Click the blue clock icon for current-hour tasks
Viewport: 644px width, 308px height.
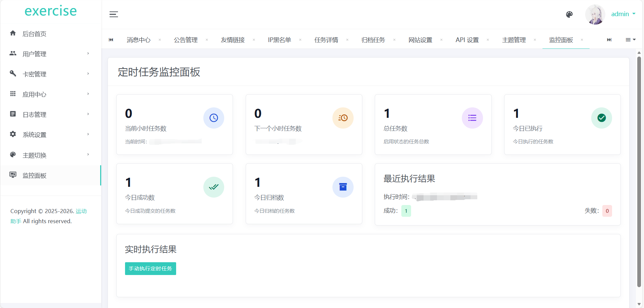click(x=213, y=118)
